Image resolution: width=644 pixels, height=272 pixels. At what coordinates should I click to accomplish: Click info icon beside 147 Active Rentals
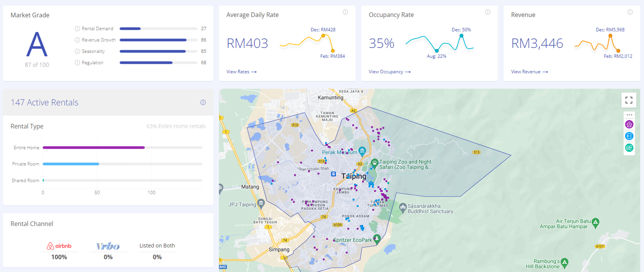203,102
